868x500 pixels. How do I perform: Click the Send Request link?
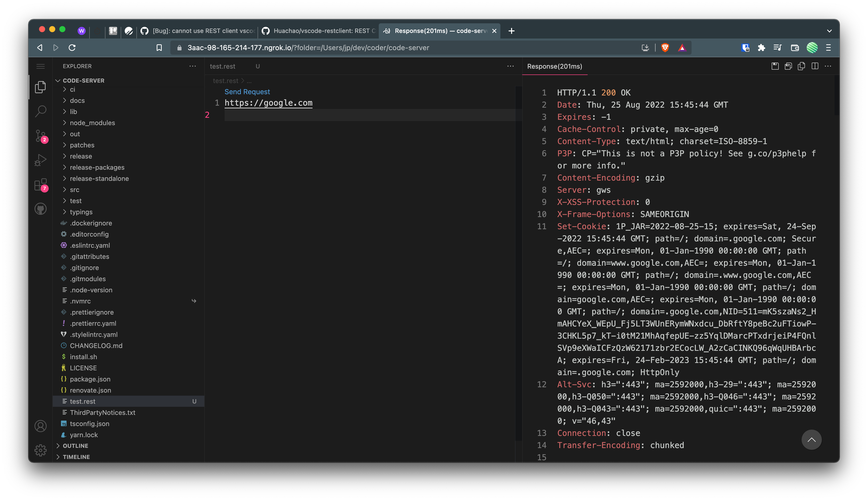click(247, 92)
